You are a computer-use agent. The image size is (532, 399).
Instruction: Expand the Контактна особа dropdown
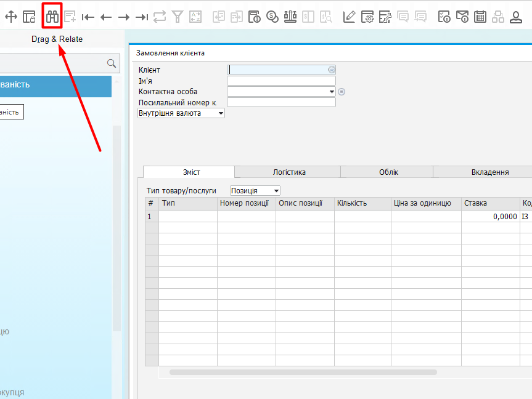point(332,92)
